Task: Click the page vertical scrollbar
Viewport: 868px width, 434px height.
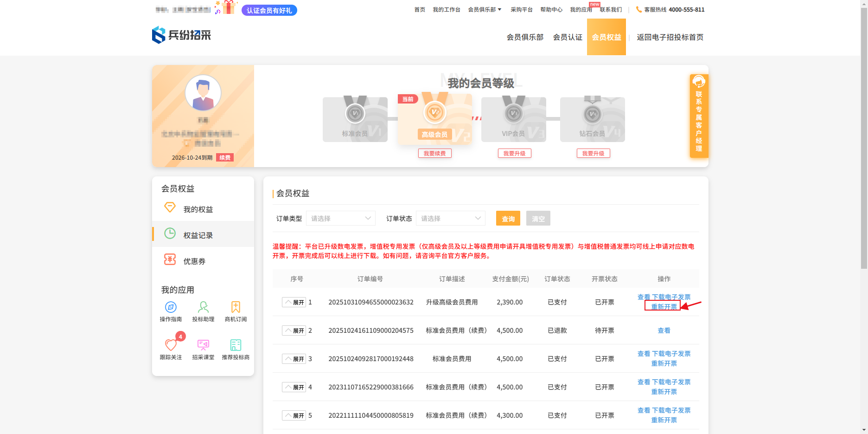Action: pos(864,139)
